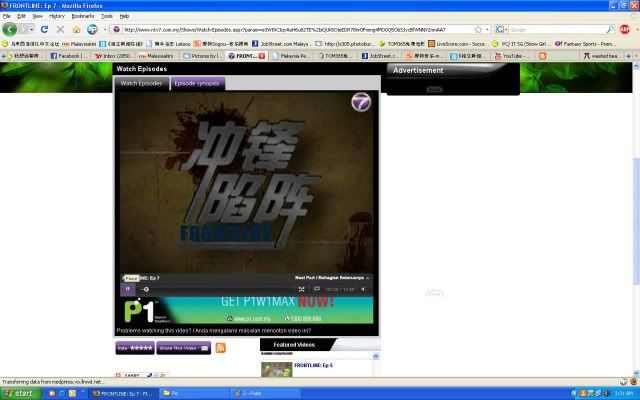Reload the page with the Reload icon
640x400 pixels.
click(44, 29)
